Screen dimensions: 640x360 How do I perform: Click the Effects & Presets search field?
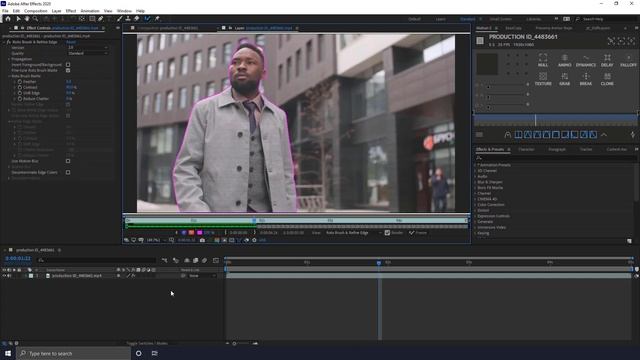click(555, 158)
